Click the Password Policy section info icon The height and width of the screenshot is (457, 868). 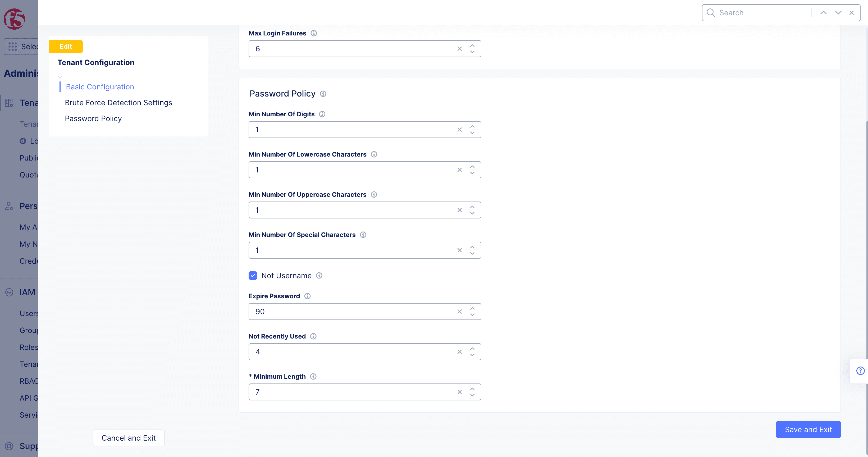(323, 94)
